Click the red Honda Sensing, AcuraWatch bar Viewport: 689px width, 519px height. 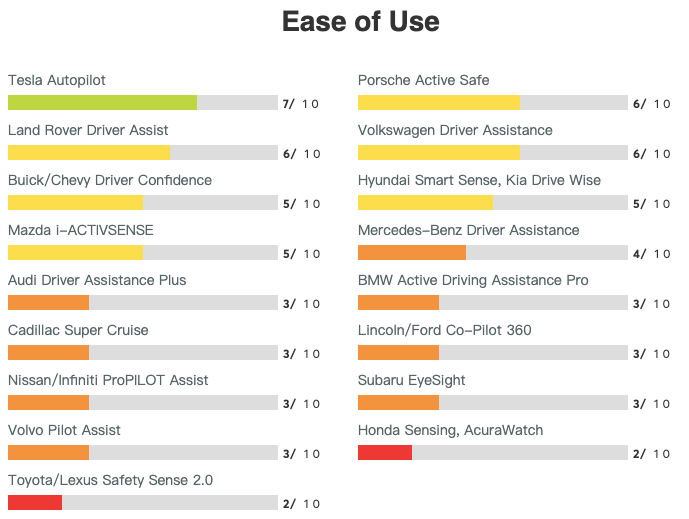385,452
